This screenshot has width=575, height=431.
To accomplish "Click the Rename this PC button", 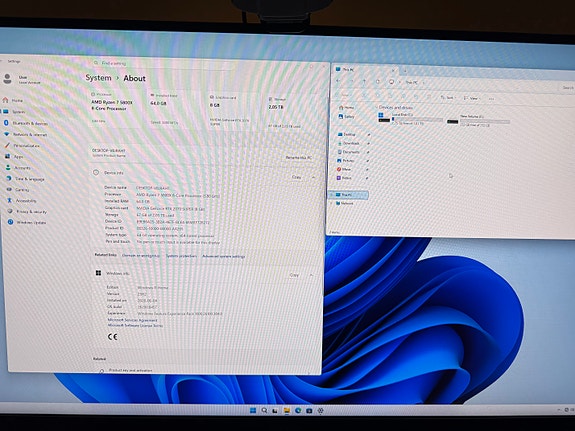I will (x=299, y=158).
